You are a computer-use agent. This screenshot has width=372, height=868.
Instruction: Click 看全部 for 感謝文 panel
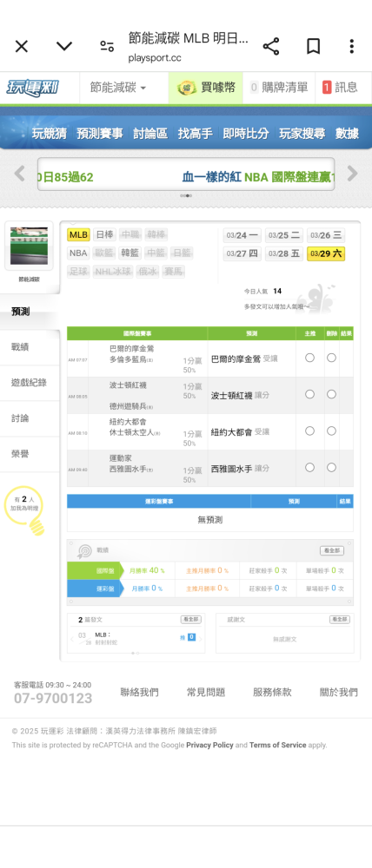pyautogui.click(x=340, y=620)
